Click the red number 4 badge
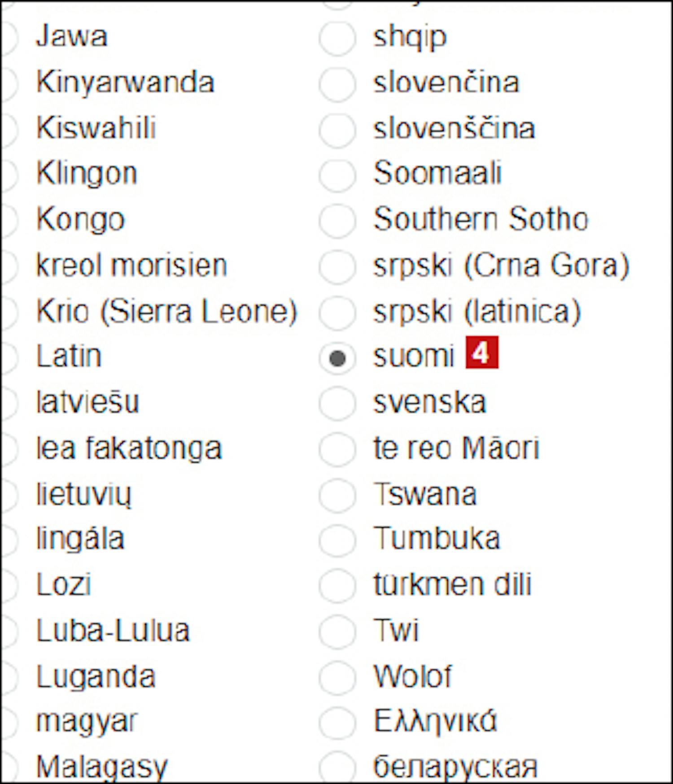This screenshot has height=784, width=673. [482, 353]
